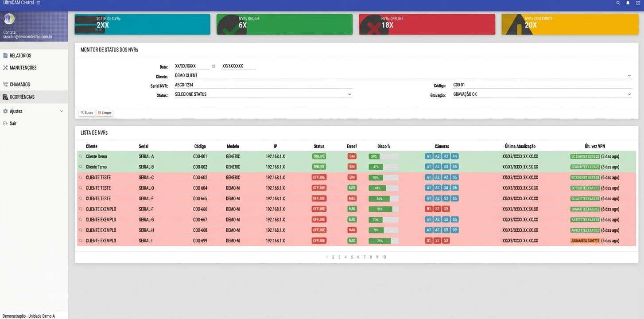Click the rightmost icon in top header
The image size is (644, 319).
click(x=638, y=3)
